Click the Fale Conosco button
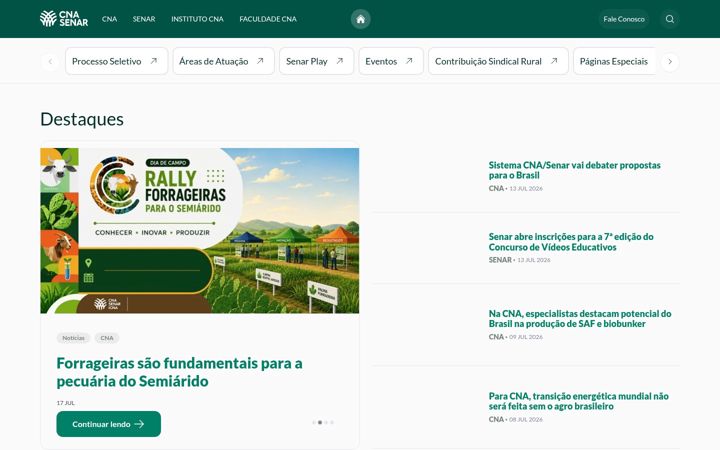This screenshot has height=450, width=720. 624,19
